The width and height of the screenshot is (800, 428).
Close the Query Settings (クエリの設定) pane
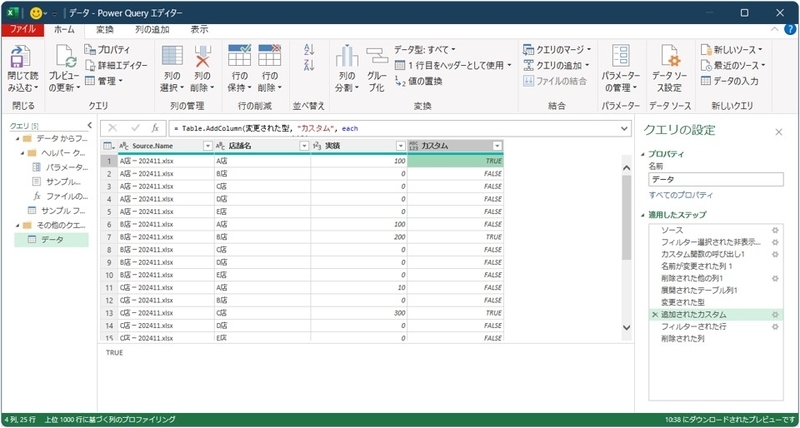779,132
